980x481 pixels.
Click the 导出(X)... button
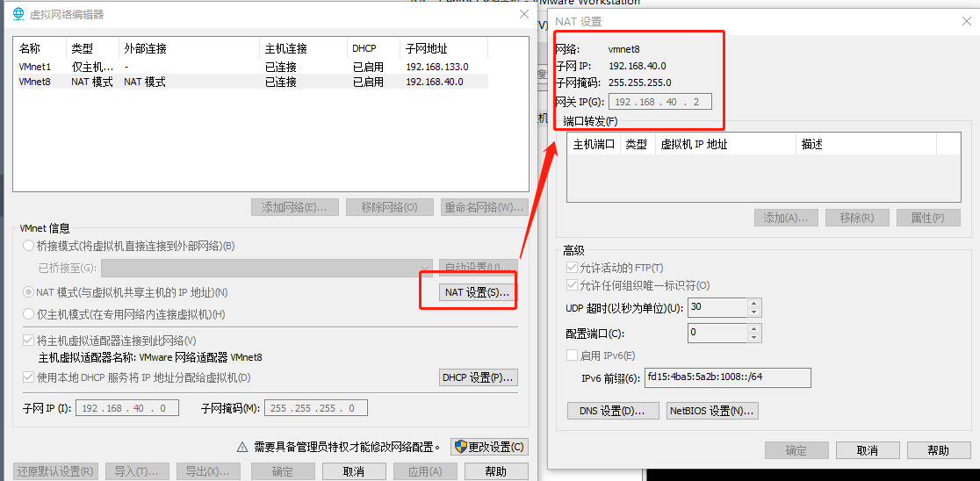click(208, 471)
